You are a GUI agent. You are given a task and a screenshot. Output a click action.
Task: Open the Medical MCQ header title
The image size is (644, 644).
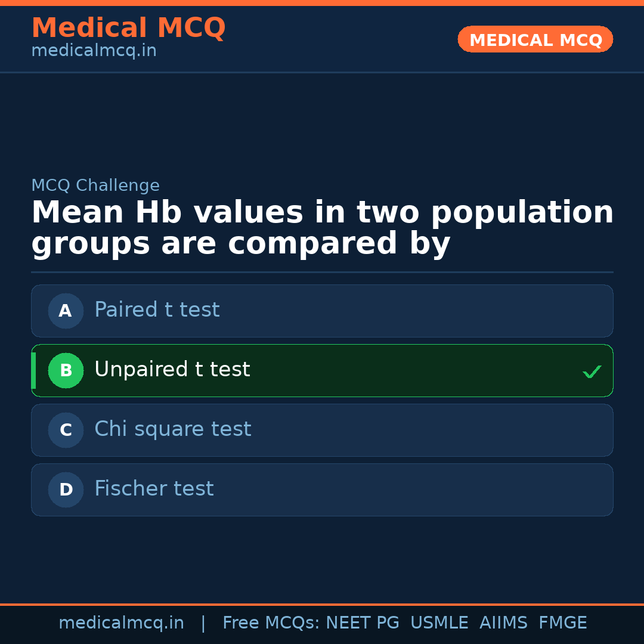[128, 27]
